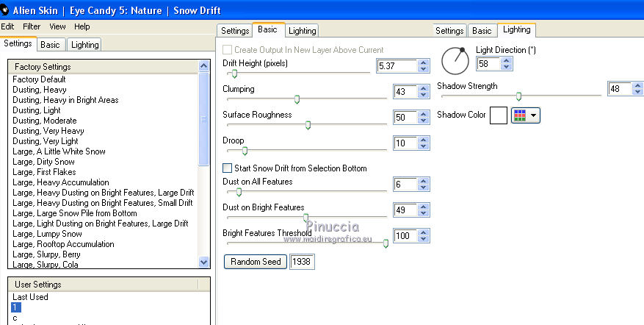
Task: Select Large, Large Snow Pile from Bottom
Action: tap(75, 213)
